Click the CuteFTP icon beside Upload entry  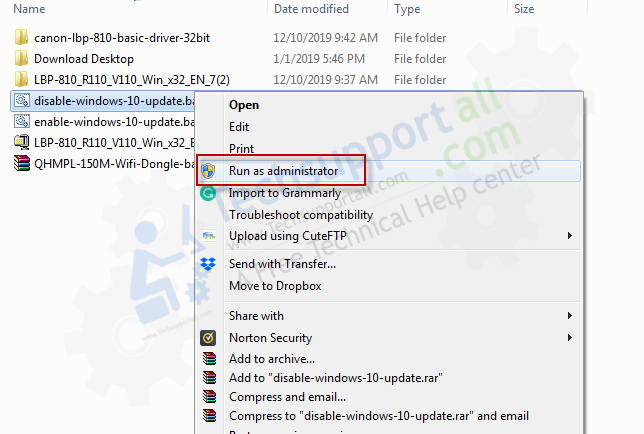209,236
